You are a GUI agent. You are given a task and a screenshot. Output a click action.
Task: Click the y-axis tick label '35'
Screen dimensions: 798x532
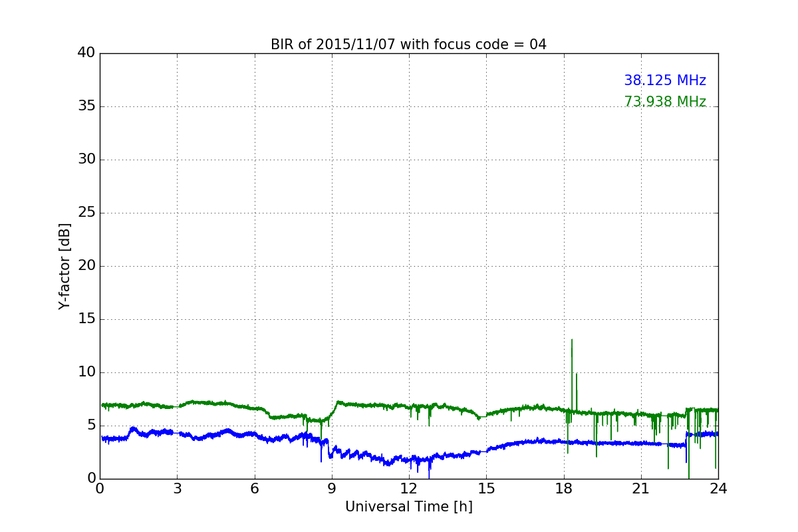[86, 106]
